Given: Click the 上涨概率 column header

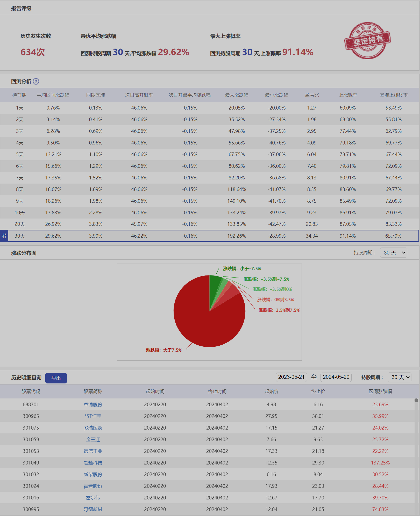Looking at the screenshot, I should 348,95.
